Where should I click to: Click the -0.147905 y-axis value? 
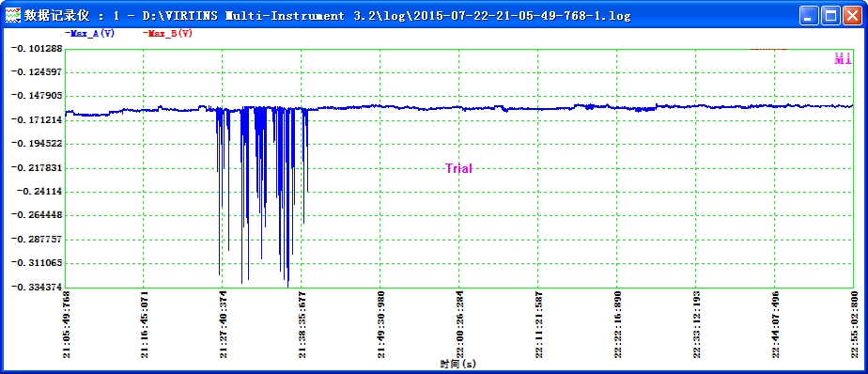coord(37,96)
